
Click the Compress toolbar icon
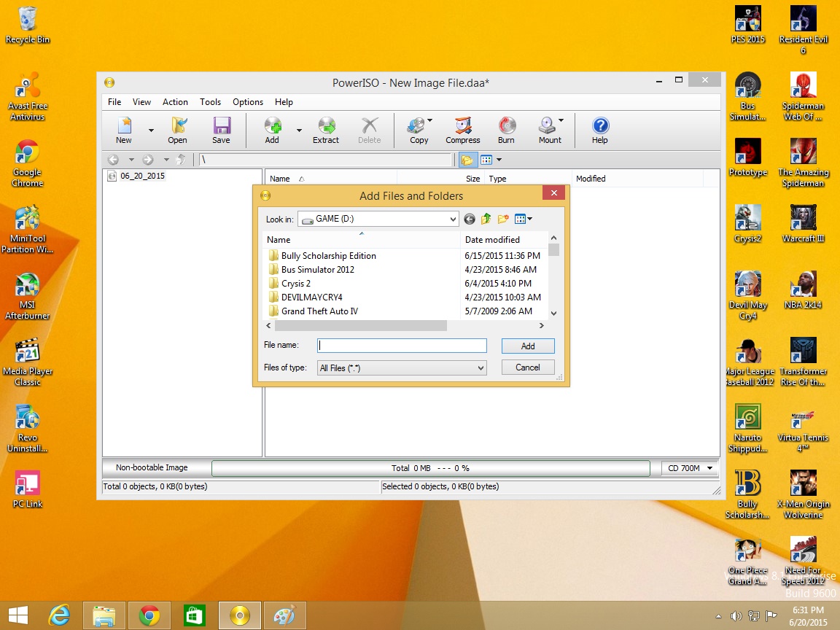tap(463, 131)
